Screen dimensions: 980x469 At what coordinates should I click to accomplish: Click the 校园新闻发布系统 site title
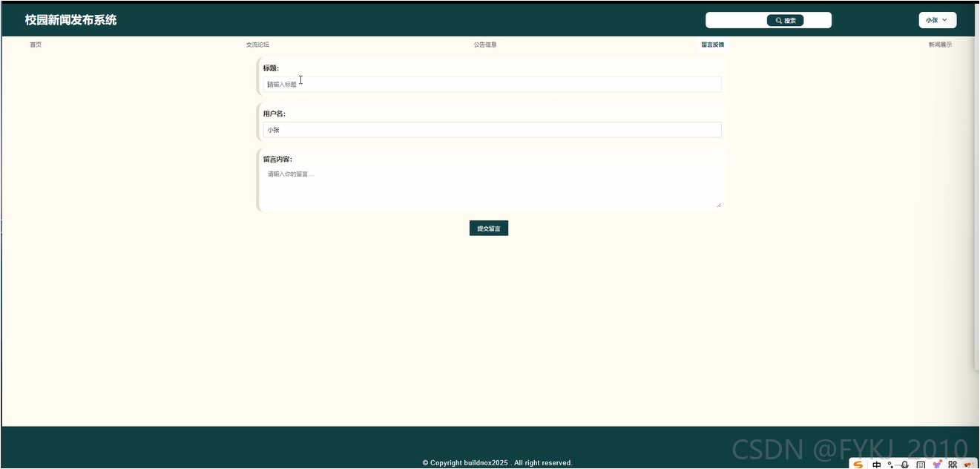pyautogui.click(x=70, y=20)
